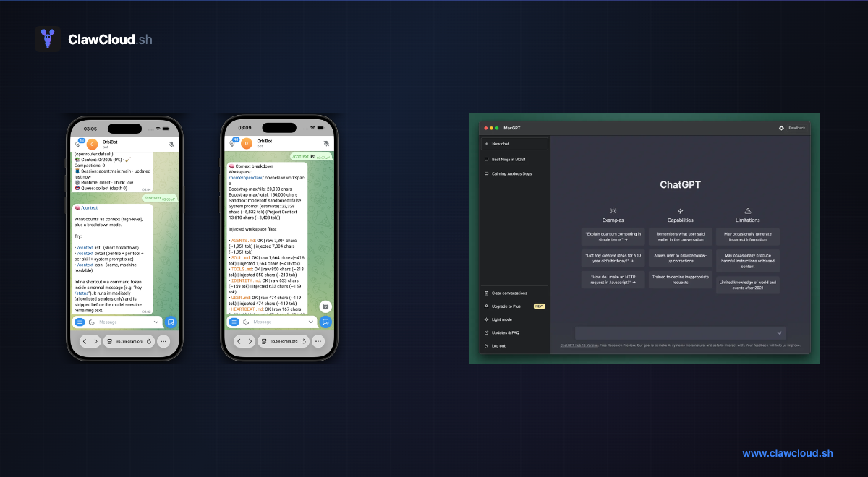Toggle Light mode in MacGPT sidebar
Viewport: 868px width, 477px height.
click(501, 319)
